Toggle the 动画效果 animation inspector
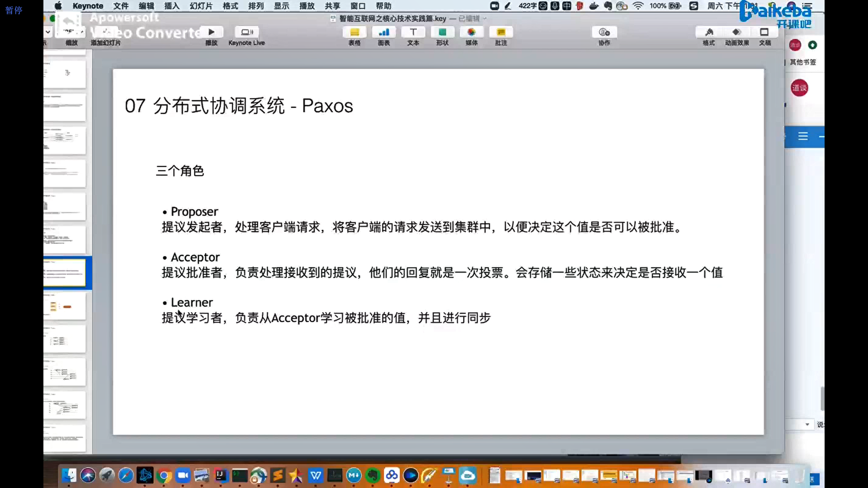868x488 pixels. pyautogui.click(x=737, y=33)
